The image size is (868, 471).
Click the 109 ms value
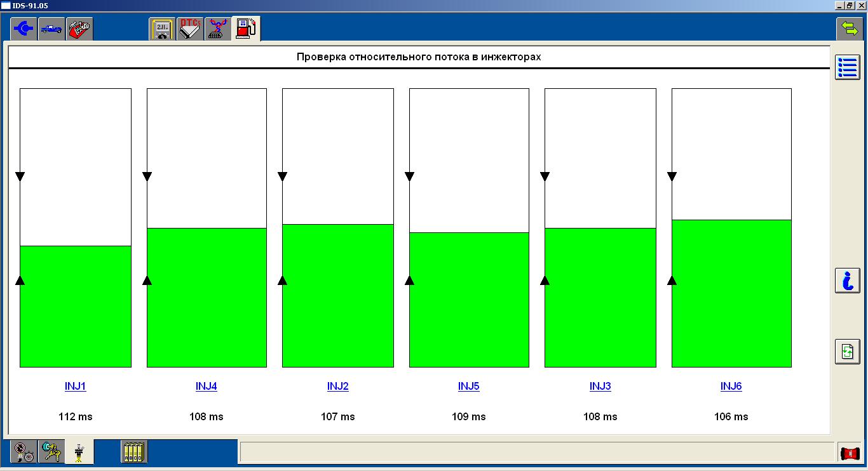pyautogui.click(x=469, y=417)
